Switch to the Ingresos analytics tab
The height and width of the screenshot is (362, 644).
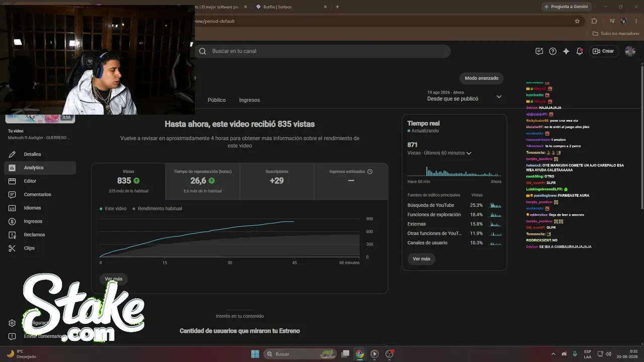pyautogui.click(x=250, y=100)
